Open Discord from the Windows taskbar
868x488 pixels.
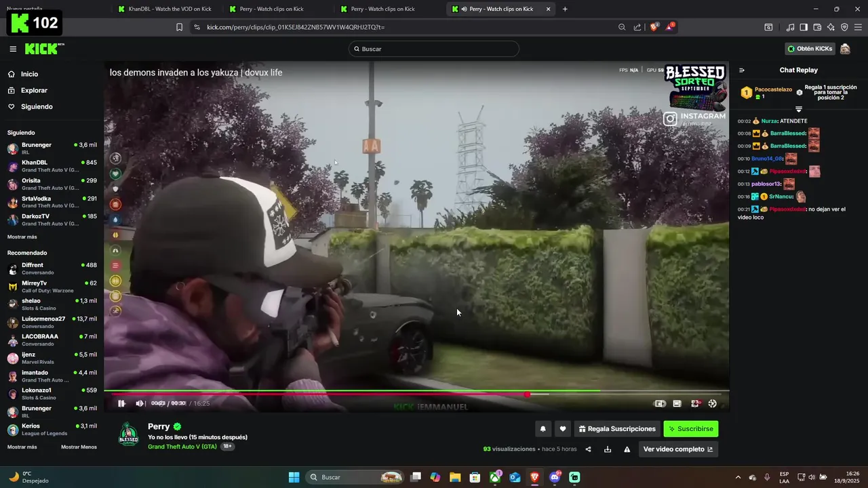pyautogui.click(x=555, y=477)
